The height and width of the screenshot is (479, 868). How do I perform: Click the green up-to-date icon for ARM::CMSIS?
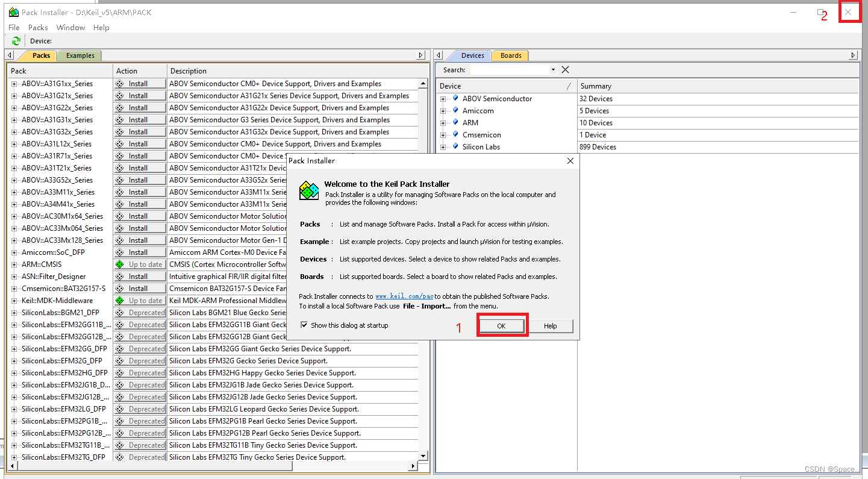click(120, 265)
